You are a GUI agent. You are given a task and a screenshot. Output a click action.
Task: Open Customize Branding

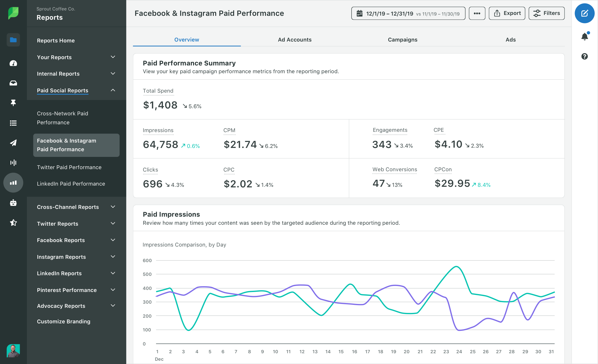tap(63, 321)
